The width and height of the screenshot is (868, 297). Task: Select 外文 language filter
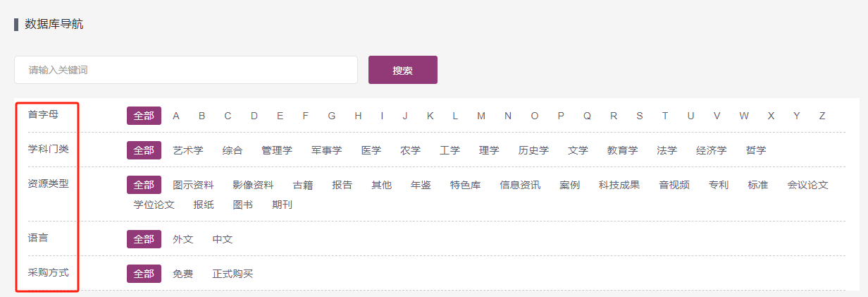tap(182, 239)
